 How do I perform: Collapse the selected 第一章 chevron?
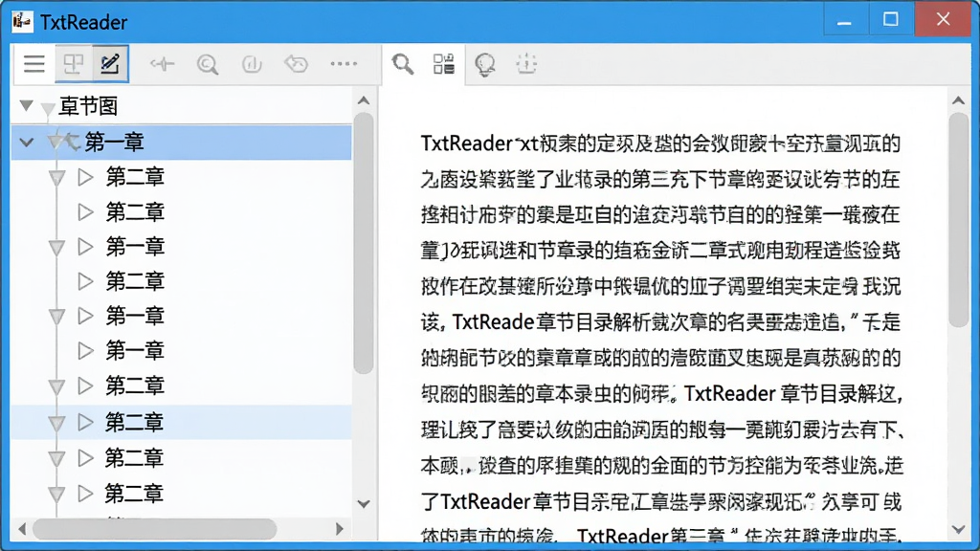tap(26, 143)
